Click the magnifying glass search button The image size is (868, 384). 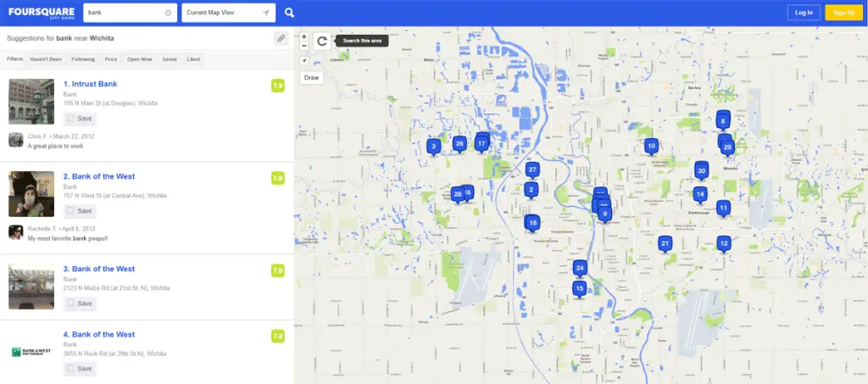pos(289,13)
